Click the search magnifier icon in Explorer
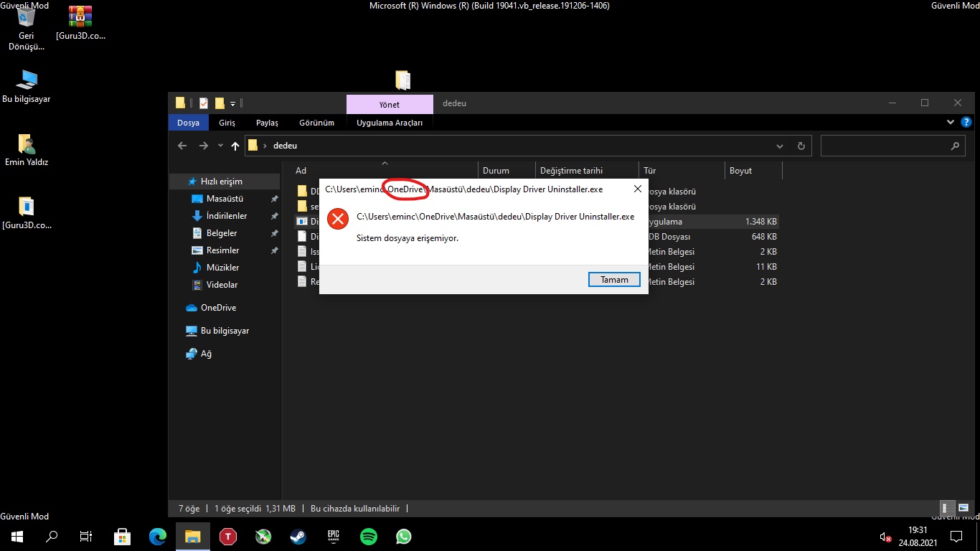Viewport: 980px width, 551px height. click(955, 146)
